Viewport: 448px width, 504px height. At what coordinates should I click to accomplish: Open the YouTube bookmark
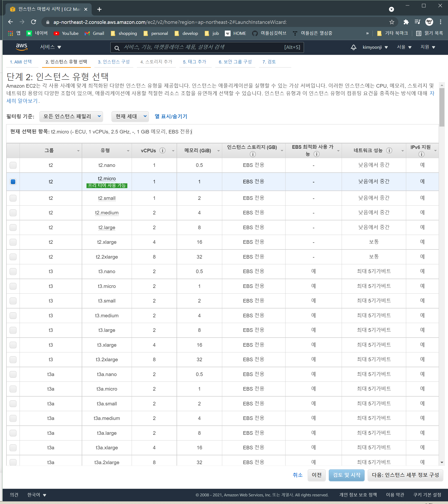click(66, 33)
